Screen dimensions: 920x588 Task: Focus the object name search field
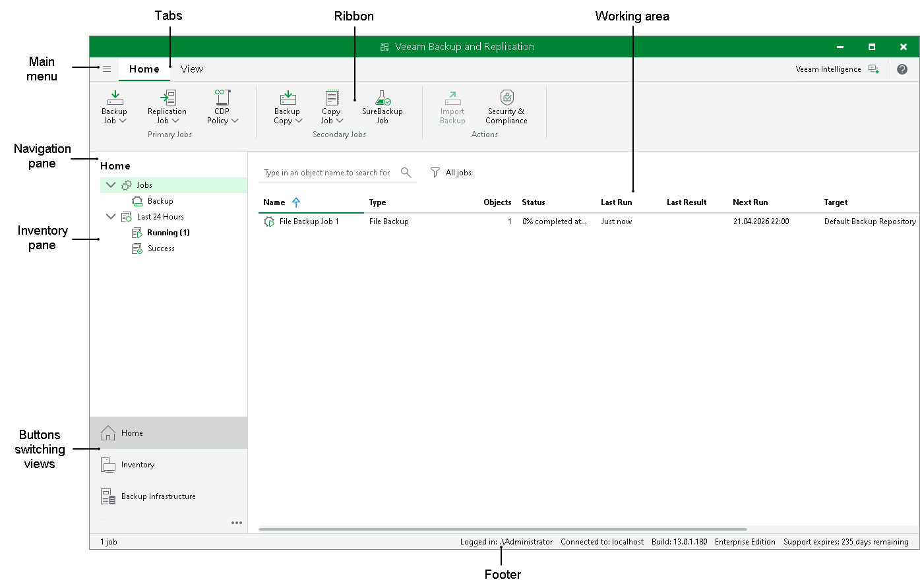click(x=328, y=173)
